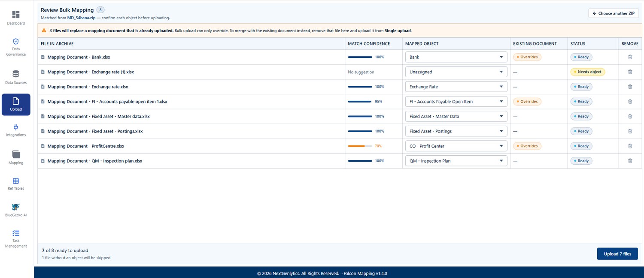Screen dimensions: 644x278
Task: Open the BlueGecko AI icon
Action: 16,207
